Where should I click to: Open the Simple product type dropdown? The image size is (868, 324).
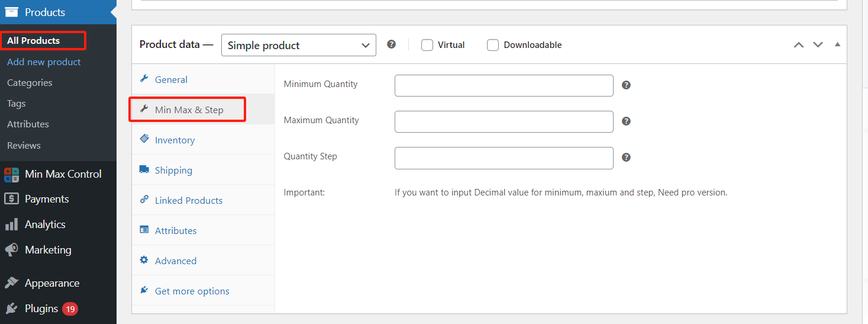tap(298, 45)
